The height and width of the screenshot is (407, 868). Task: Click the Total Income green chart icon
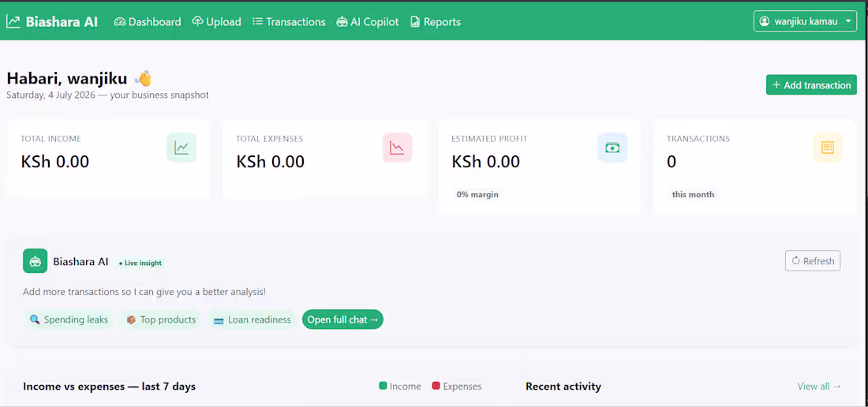click(x=181, y=147)
